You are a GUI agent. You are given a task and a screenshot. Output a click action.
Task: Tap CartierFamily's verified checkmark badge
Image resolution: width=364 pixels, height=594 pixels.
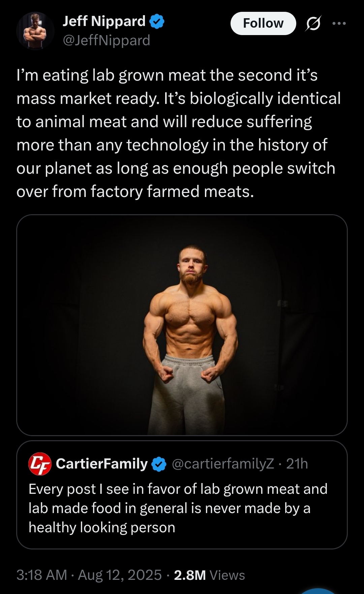coord(159,464)
